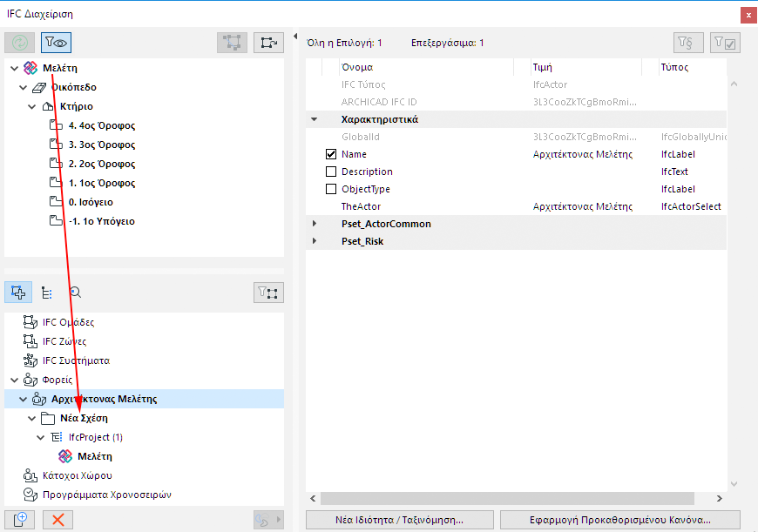Check the ObjectType attribute checkbox

(x=331, y=189)
